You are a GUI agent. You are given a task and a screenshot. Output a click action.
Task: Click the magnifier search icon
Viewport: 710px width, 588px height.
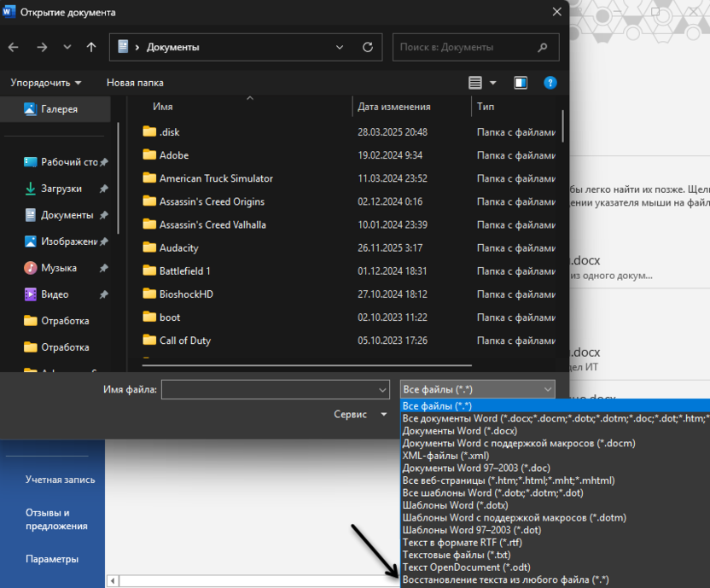click(x=543, y=47)
